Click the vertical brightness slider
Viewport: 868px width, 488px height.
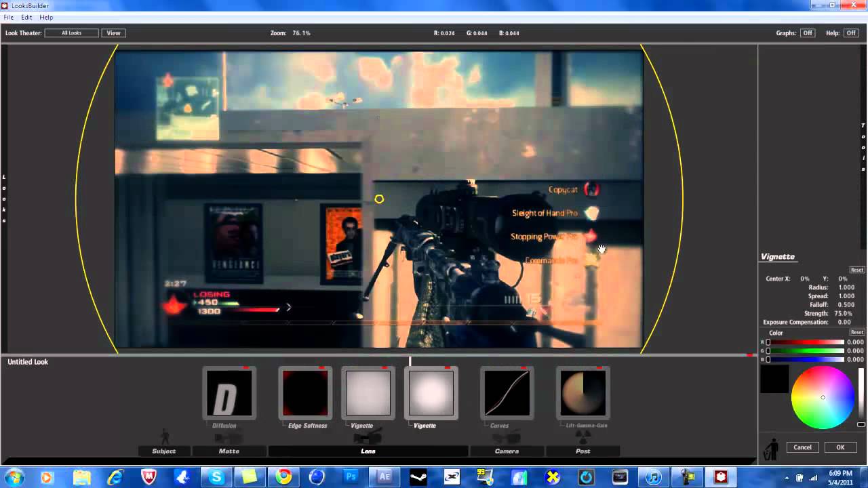click(861, 397)
